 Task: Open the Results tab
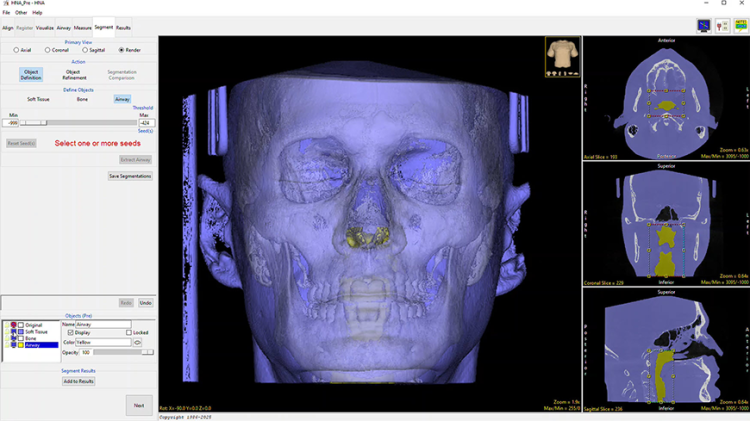[x=123, y=28]
